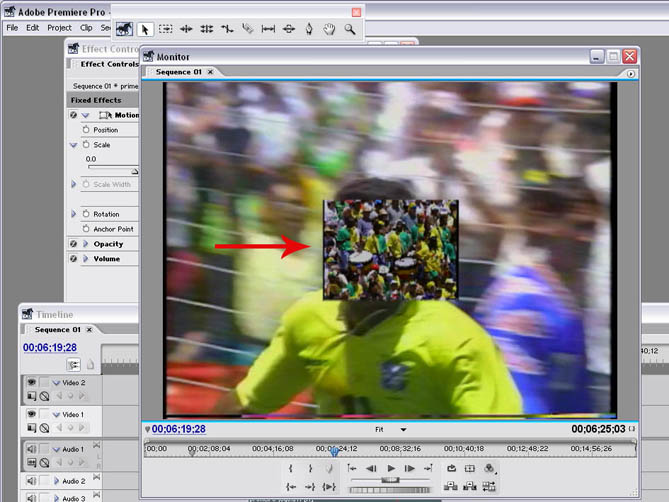Select the Track Select tool

[165, 30]
